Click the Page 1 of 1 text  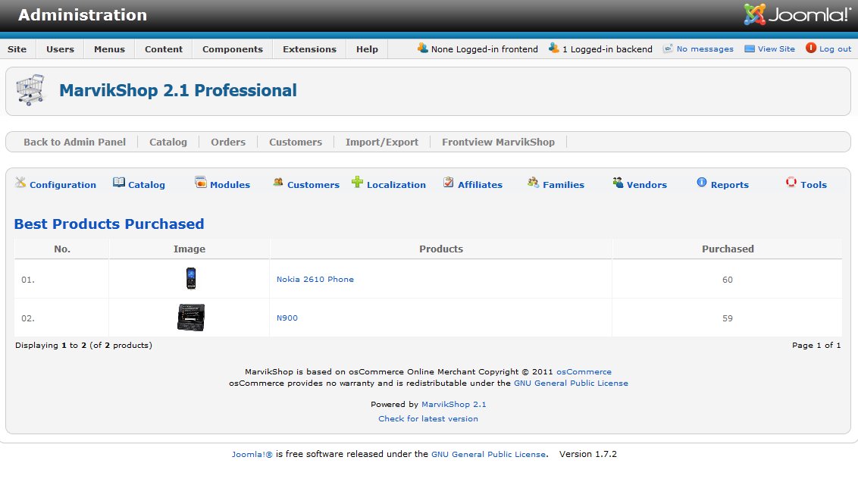[x=816, y=346]
